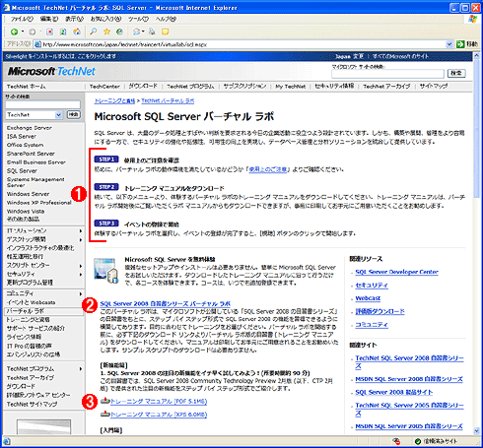Click the SQL Server virtual lab graphic
Screen dimensions: 483x448
[105, 271]
